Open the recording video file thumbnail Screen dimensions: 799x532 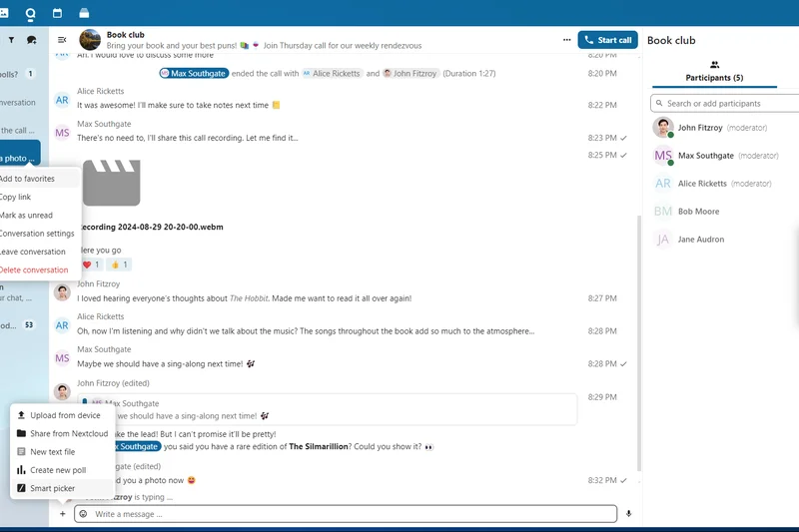(x=111, y=183)
